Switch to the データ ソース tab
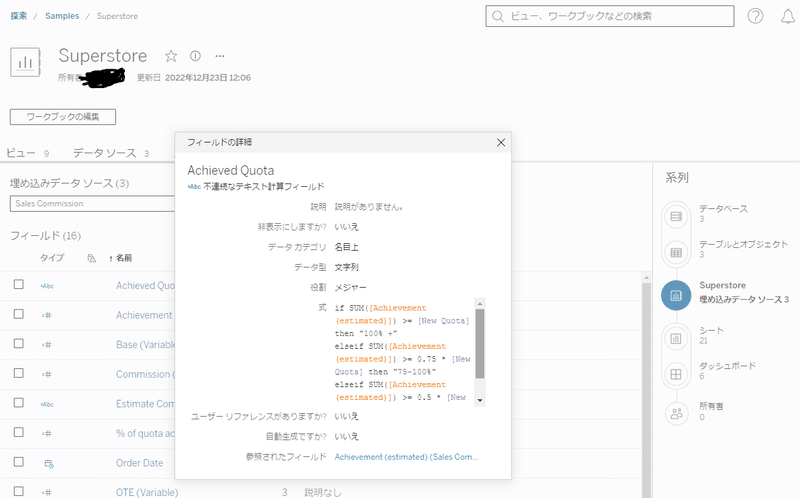 click(111, 153)
